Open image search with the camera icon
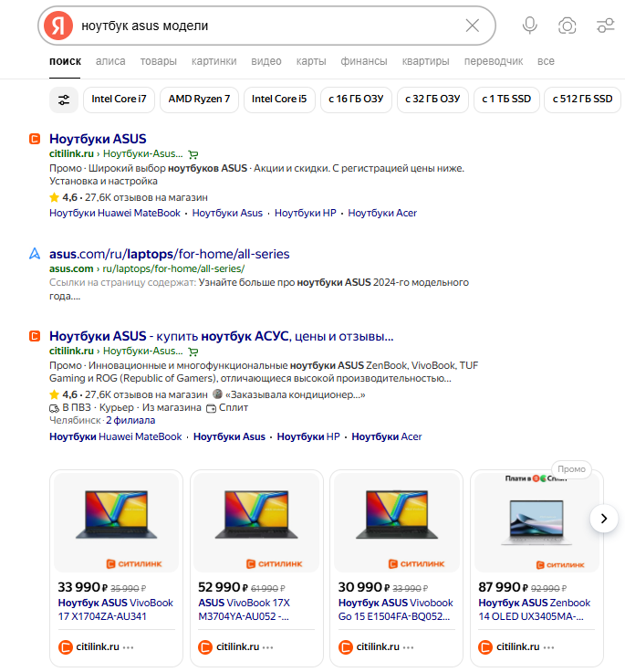Screen dimensions: 625x672 (567, 26)
